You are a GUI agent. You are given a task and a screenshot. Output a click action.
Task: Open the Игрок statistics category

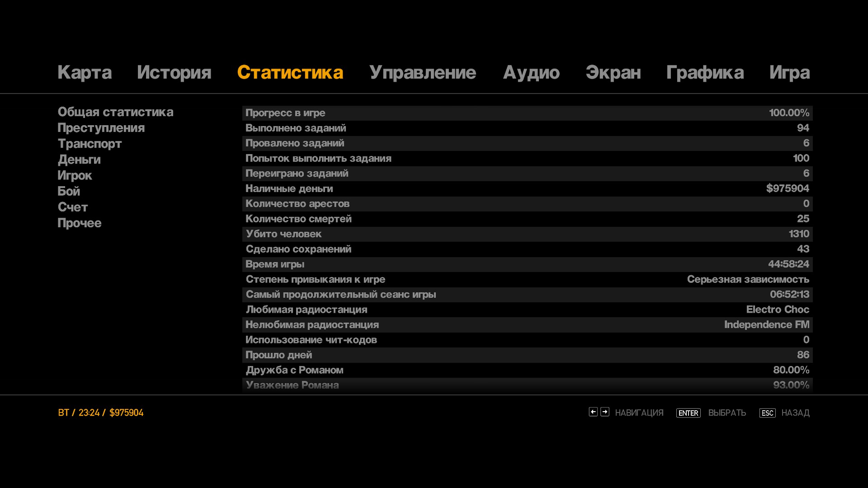point(75,175)
